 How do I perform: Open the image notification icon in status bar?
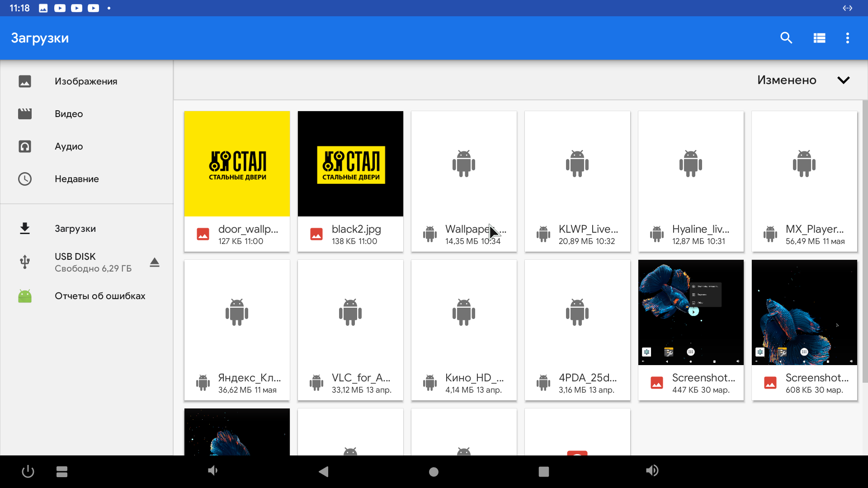43,8
